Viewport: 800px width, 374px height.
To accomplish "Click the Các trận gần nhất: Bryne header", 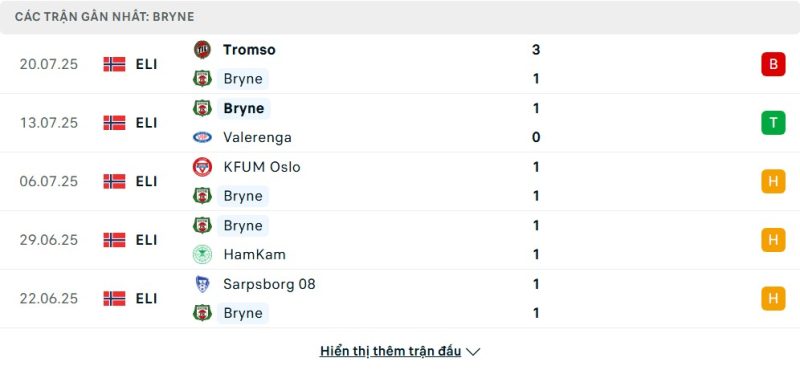I will [x=105, y=17].
